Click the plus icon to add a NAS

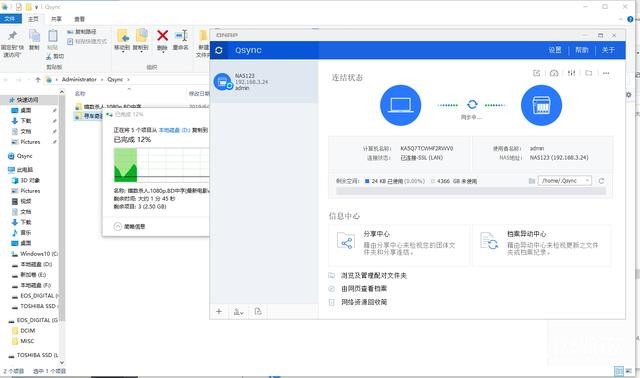(x=219, y=311)
